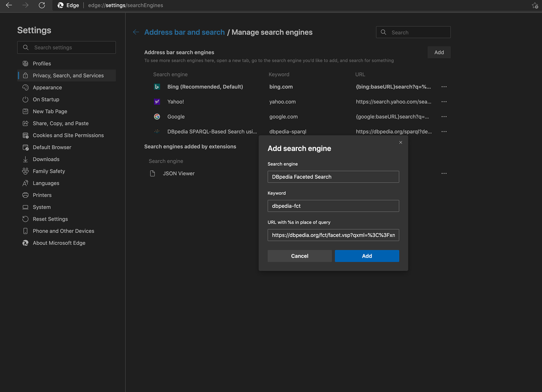The height and width of the screenshot is (392, 542).
Task: Click the browser refresh icon
Action: pos(42,5)
